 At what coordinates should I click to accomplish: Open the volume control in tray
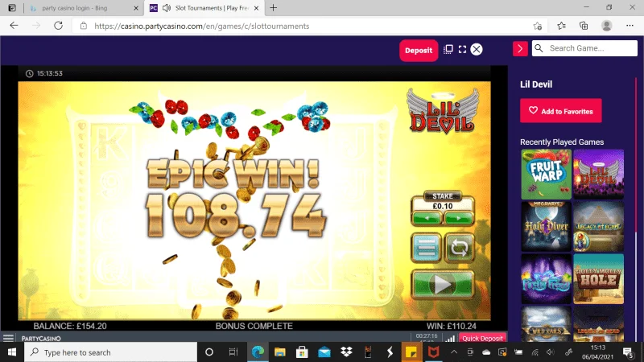[x=551, y=352]
